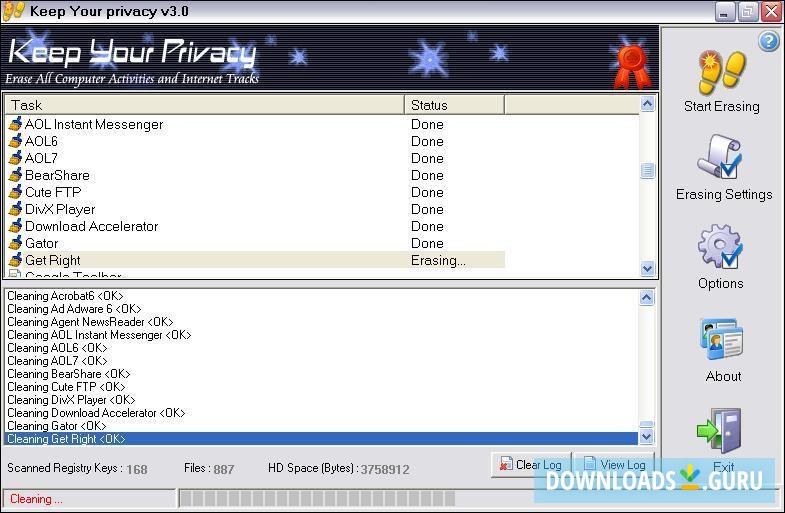Image resolution: width=785 pixels, height=513 pixels.
Task: Click the About label
Action: pos(723,376)
